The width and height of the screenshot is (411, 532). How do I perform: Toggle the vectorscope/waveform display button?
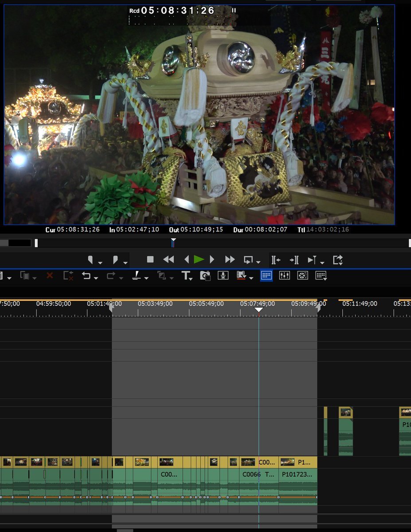coord(303,276)
